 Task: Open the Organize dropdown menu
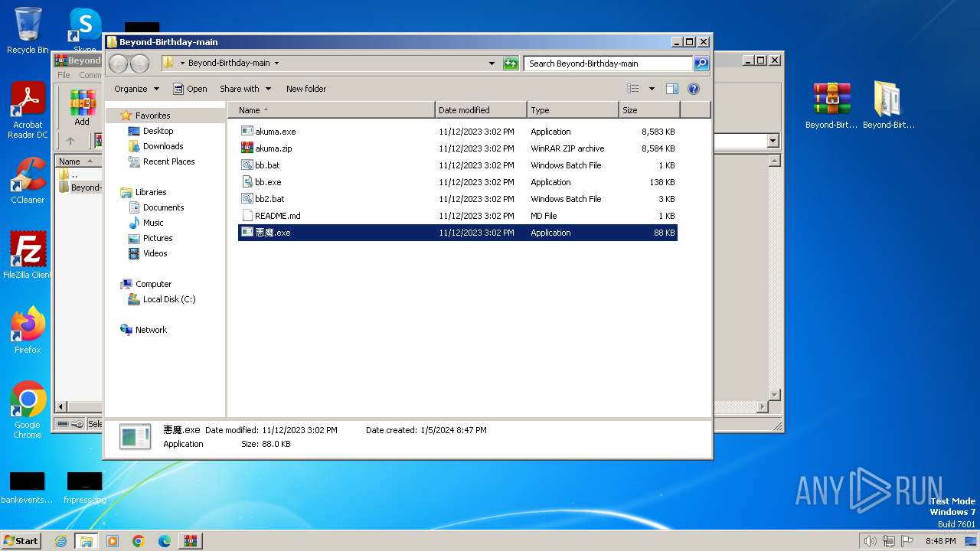click(136, 89)
